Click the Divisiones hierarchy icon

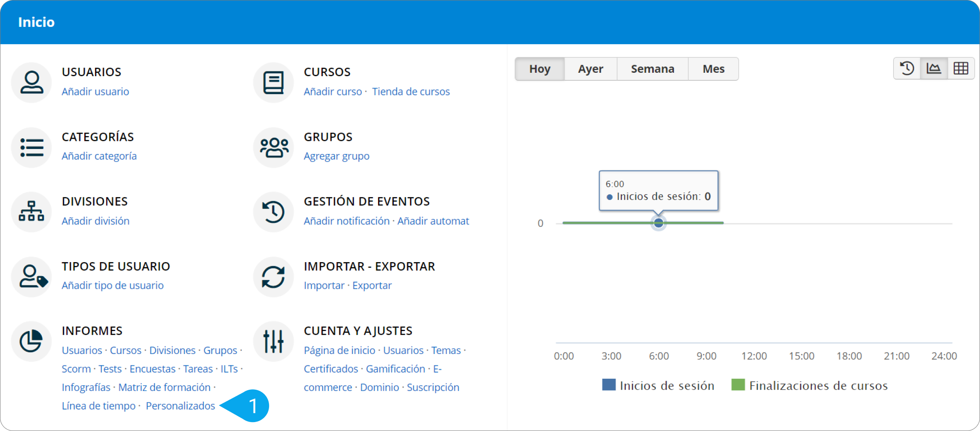tap(32, 211)
